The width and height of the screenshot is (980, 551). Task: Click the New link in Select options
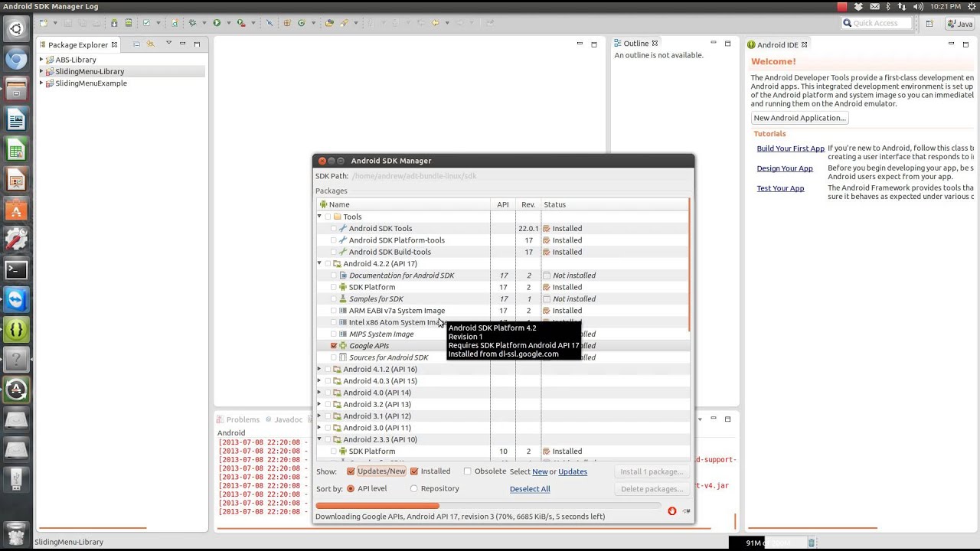click(x=540, y=471)
